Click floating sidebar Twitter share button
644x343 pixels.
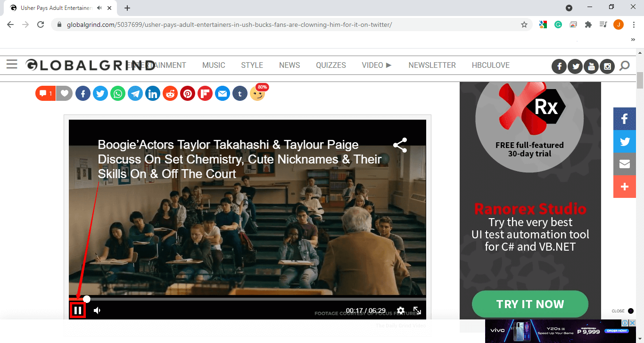(x=625, y=141)
